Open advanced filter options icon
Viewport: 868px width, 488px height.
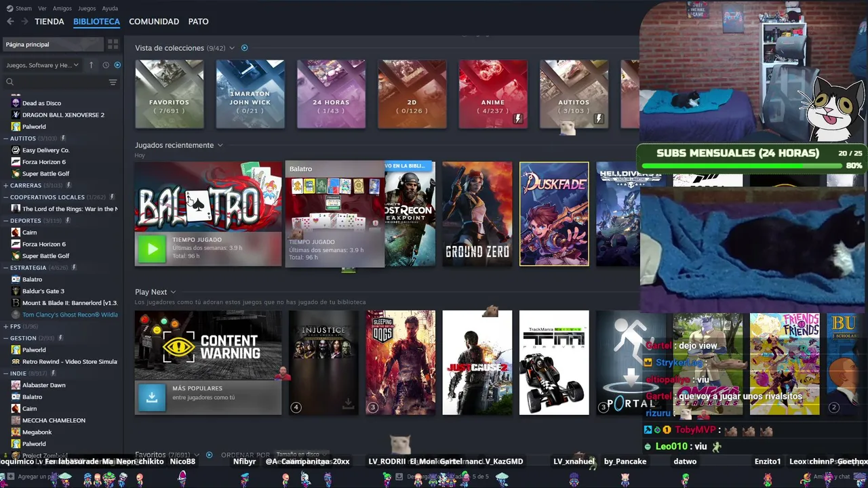(113, 82)
